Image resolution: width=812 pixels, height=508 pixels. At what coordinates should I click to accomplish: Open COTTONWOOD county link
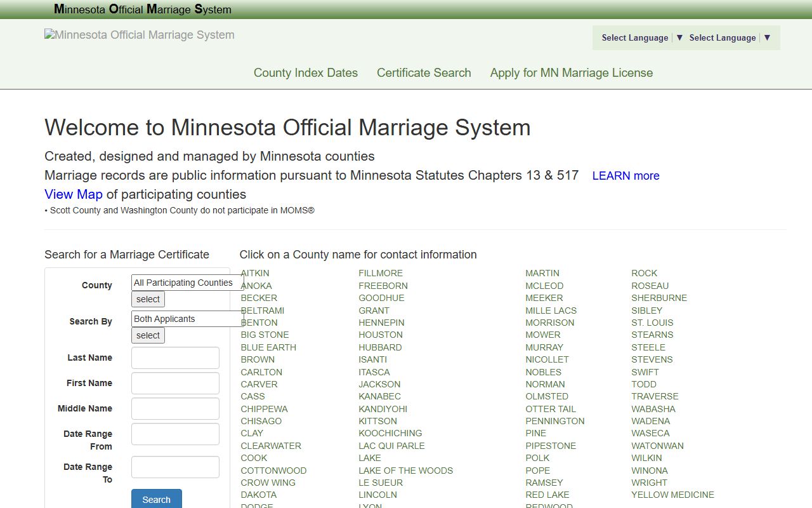273,471
